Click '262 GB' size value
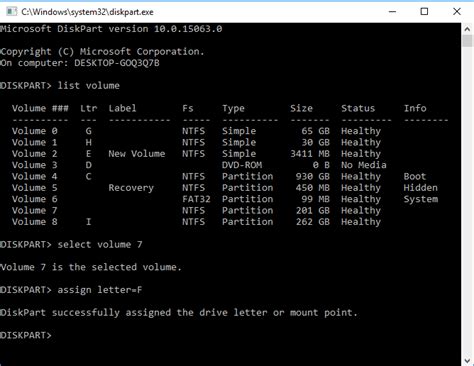 [312, 222]
